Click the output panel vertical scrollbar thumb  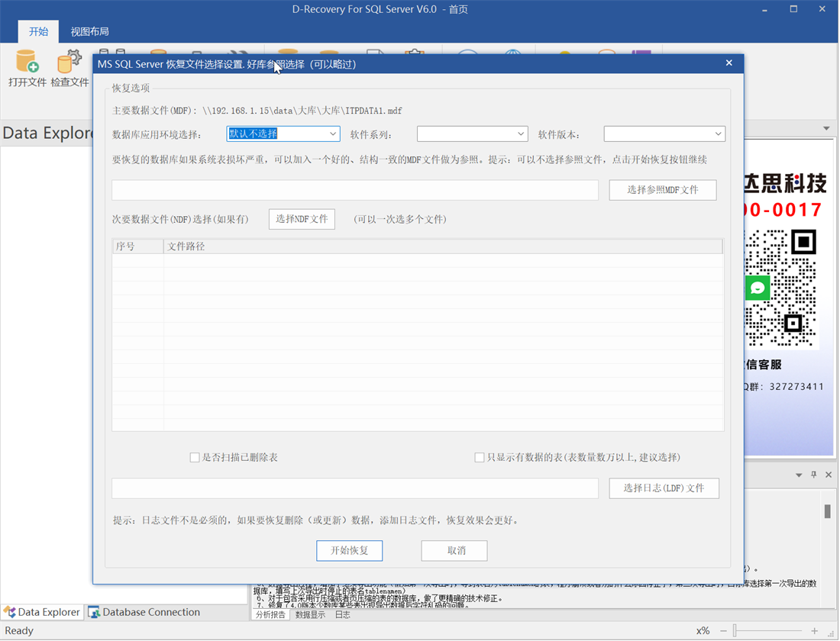pos(827,511)
